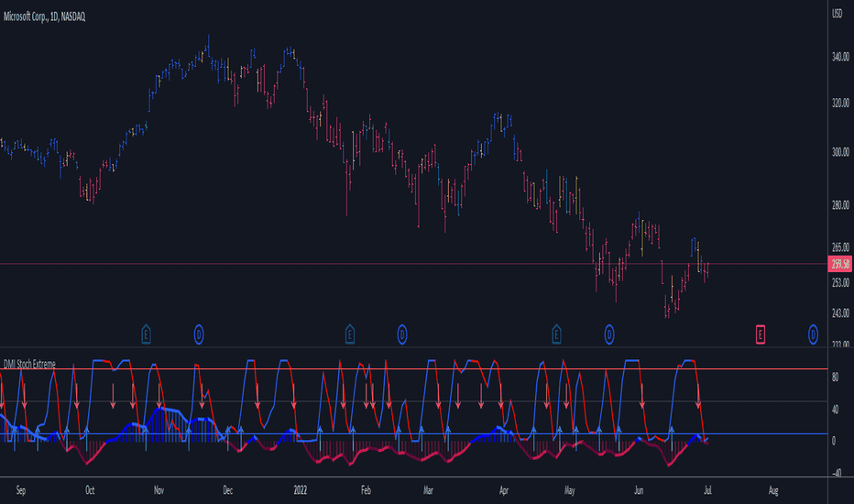Click the earnings marker before November
This screenshot has width=854, height=504.
point(146,334)
